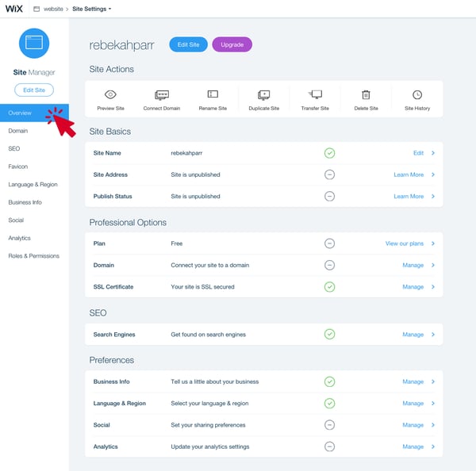
Task: Click the rebekahparr site title
Action: point(121,45)
